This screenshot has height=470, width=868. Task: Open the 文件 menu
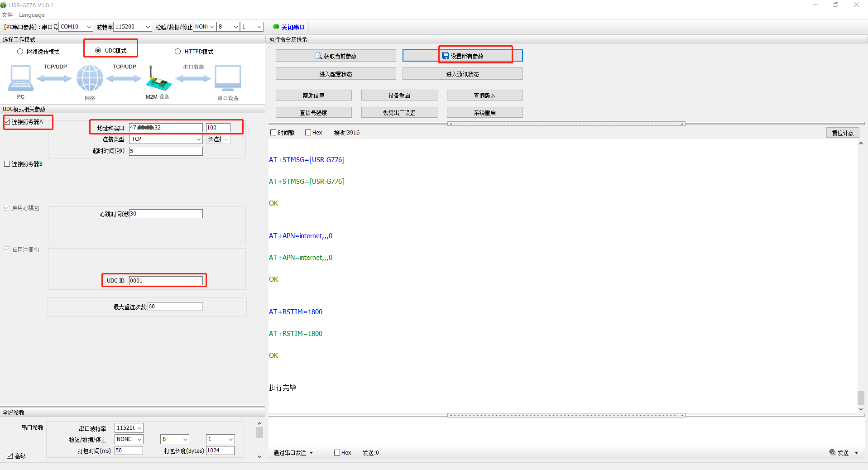[x=7, y=15]
